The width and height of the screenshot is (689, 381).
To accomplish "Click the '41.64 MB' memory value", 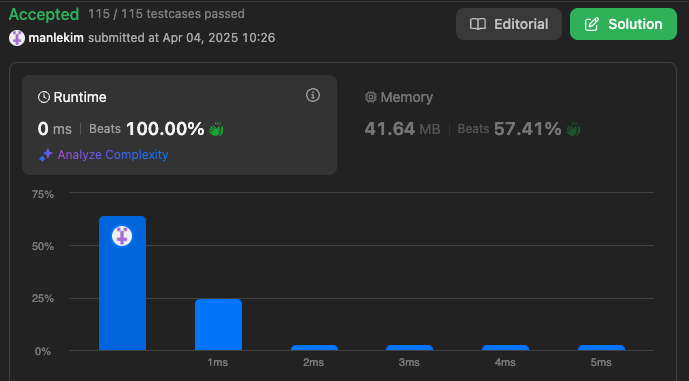I will pyautogui.click(x=402, y=129).
